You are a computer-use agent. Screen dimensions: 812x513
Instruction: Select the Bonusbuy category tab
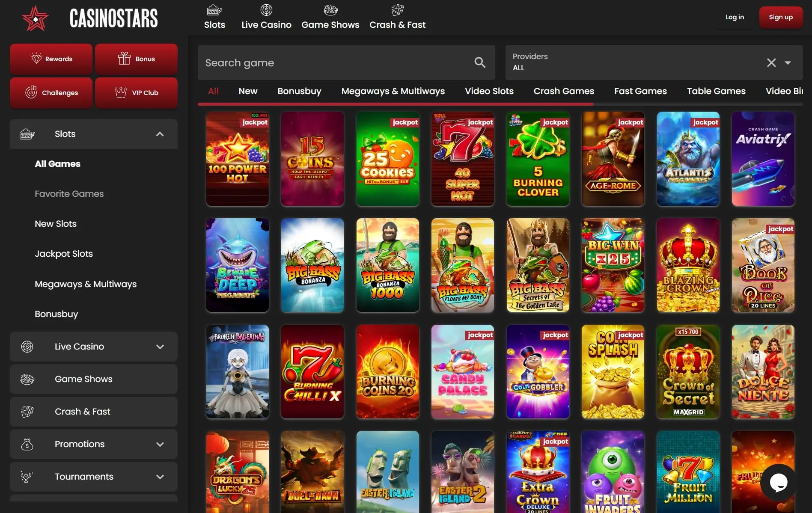click(299, 91)
